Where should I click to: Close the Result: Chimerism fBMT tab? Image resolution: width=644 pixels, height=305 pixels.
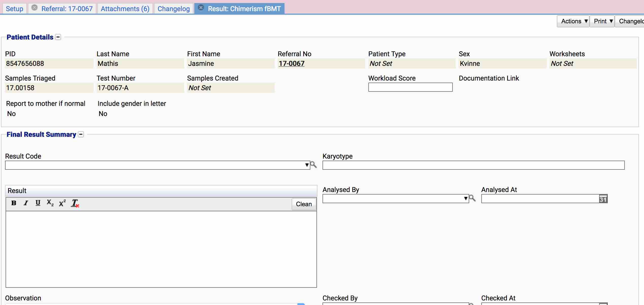pos(201,8)
